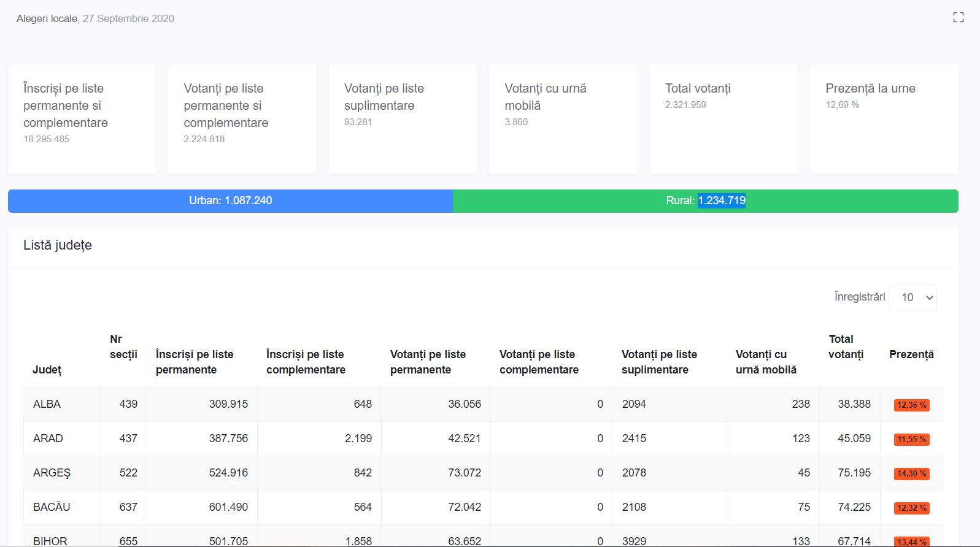This screenshot has height=547, width=980.
Task: Sort by Nr secții column header
Action: (x=123, y=346)
